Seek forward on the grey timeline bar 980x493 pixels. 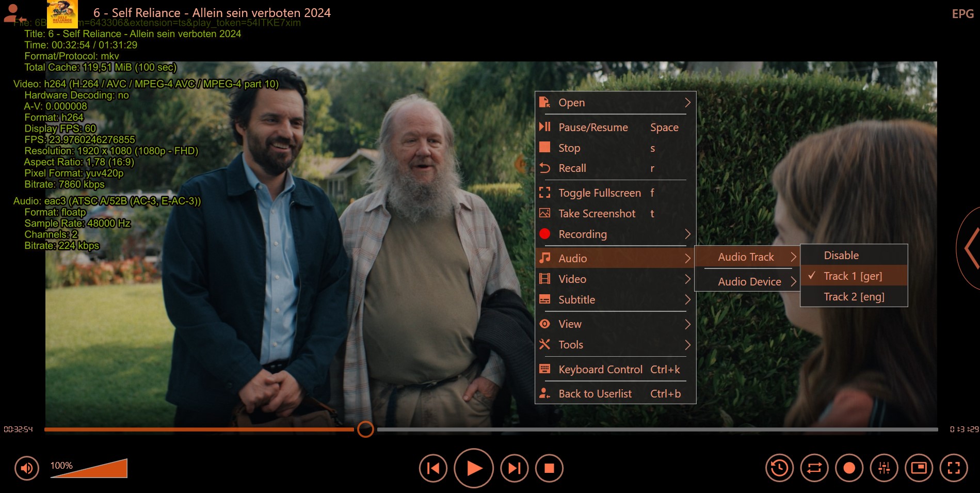[657, 430]
